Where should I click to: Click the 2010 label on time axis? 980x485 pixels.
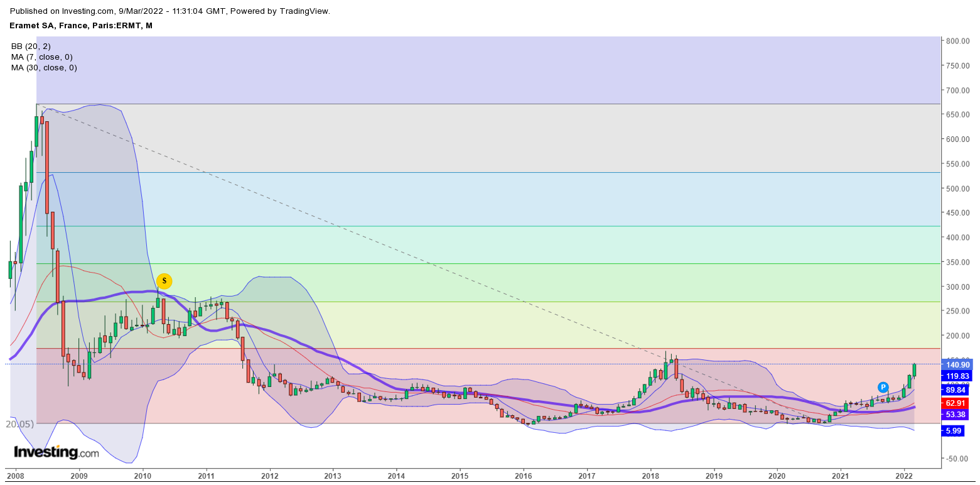point(143,475)
